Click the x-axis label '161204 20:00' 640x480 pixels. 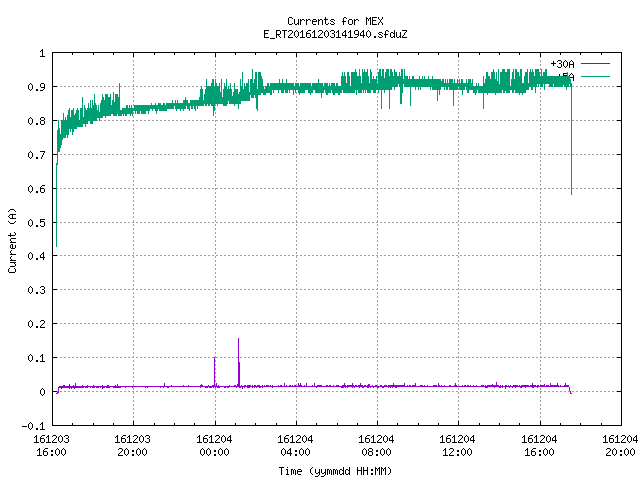(x=620, y=446)
